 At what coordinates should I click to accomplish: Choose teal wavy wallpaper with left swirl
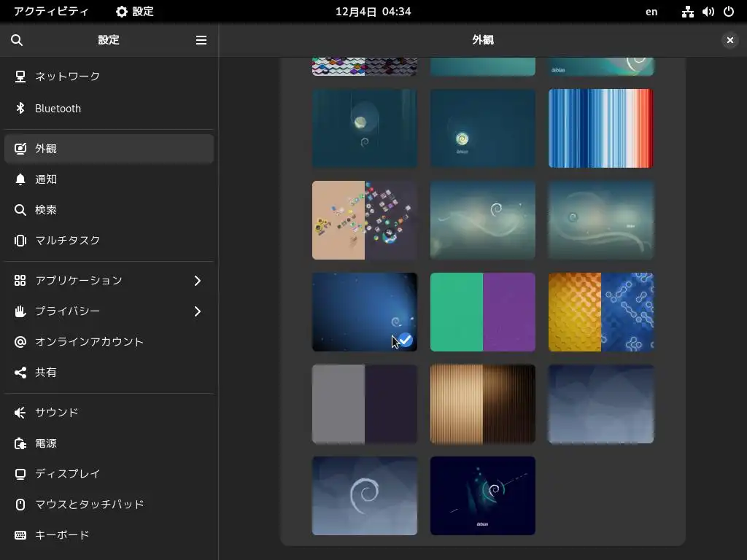[x=601, y=220]
